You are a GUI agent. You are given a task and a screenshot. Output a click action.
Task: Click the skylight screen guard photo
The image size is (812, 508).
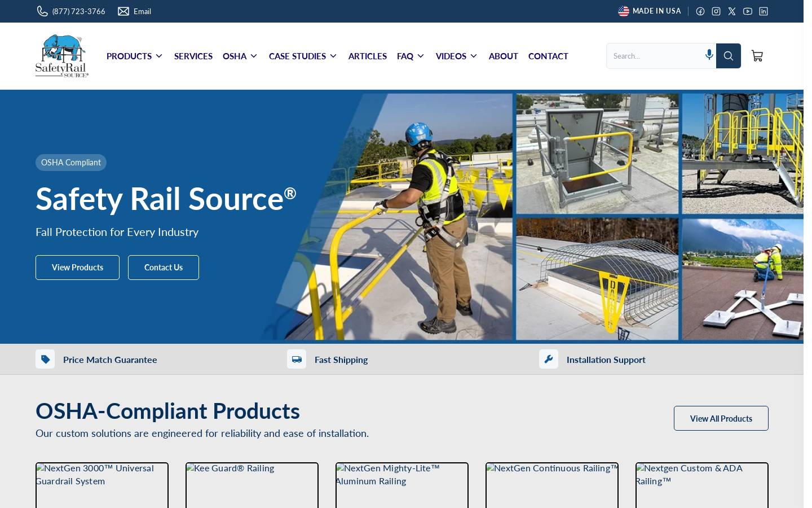coord(597,279)
